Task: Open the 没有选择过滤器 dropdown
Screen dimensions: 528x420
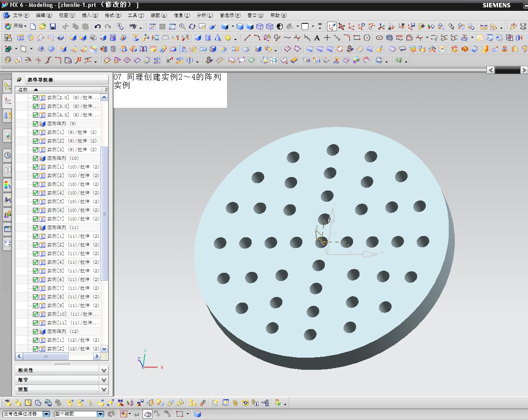Action: pyautogui.click(x=46, y=414)
